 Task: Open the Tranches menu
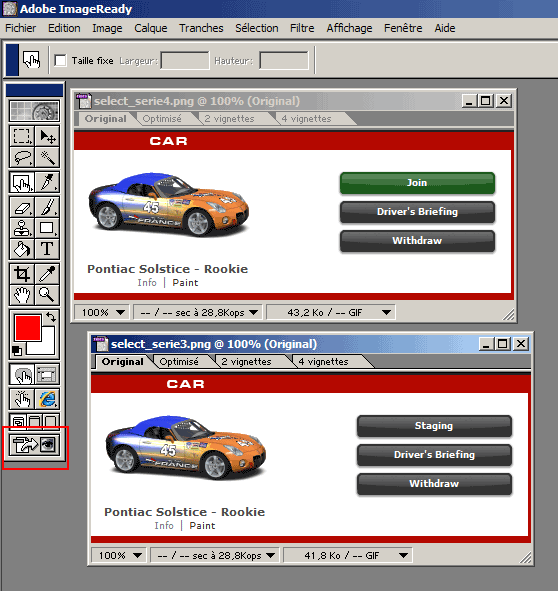pos(201,28)
